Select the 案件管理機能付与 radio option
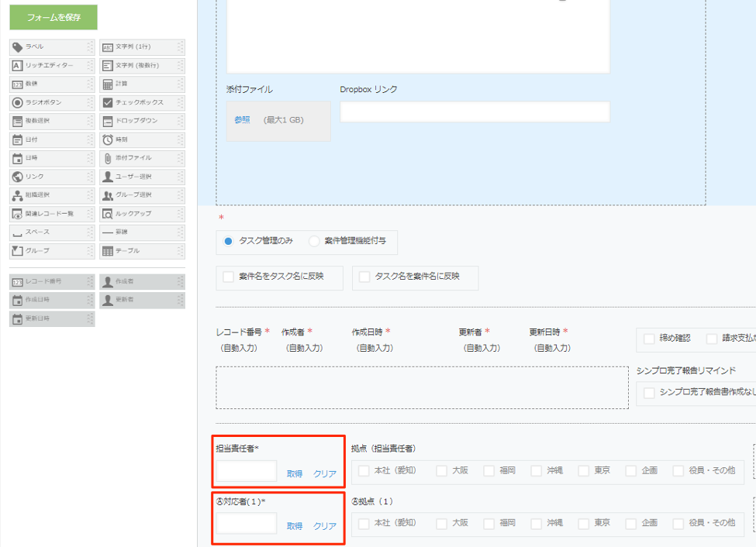756x547 pixels. click(x=314, y=241)
